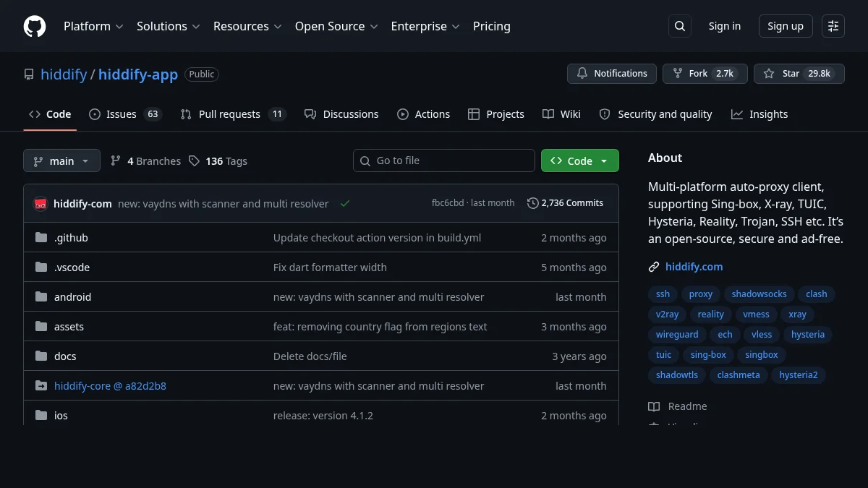Open the ios folder
The width and height of the screenshot is (868, 488).
pyautogui.click(x=61, y=416)
